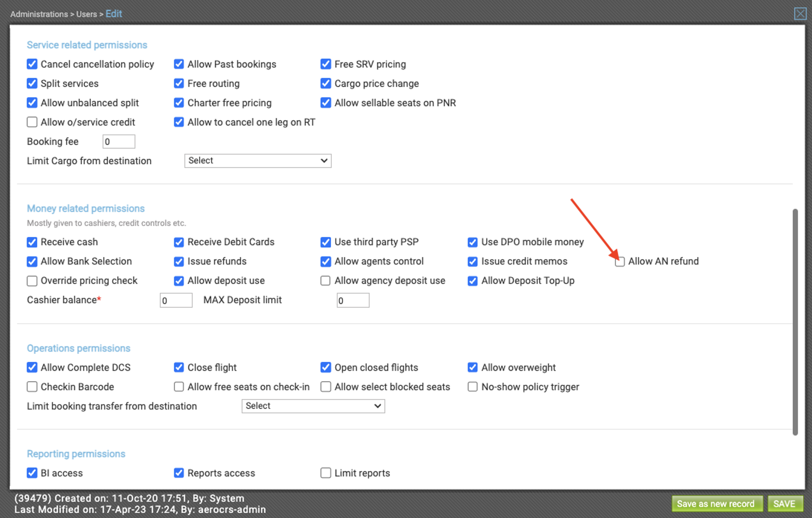Expand Limit booking transfer from destination select

(x=313, y=406)
